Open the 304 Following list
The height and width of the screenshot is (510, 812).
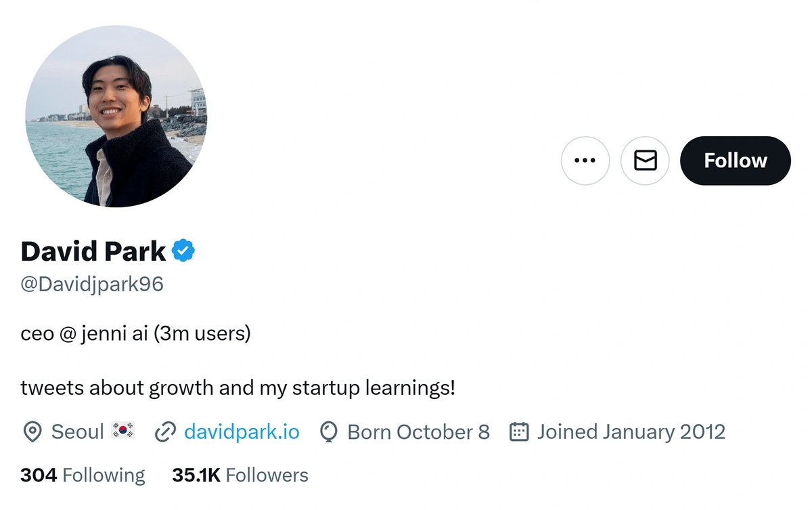[83, 475]
